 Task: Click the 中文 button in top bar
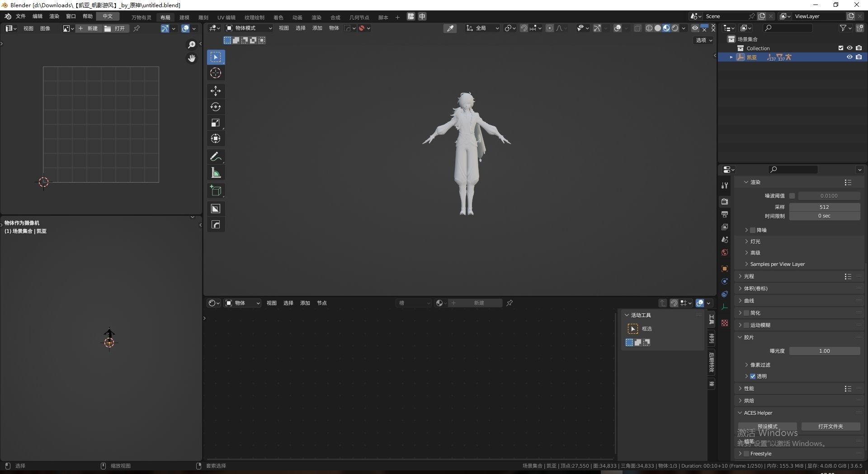click(108, 16)
